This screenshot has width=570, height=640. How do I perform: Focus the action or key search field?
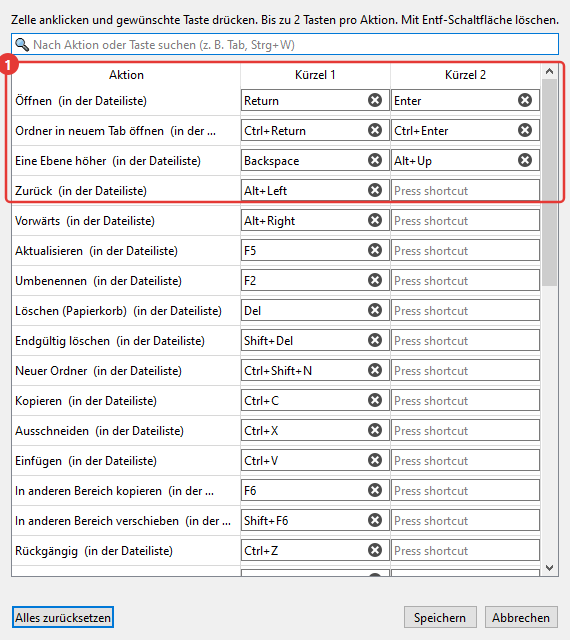[x=285, y=44]
